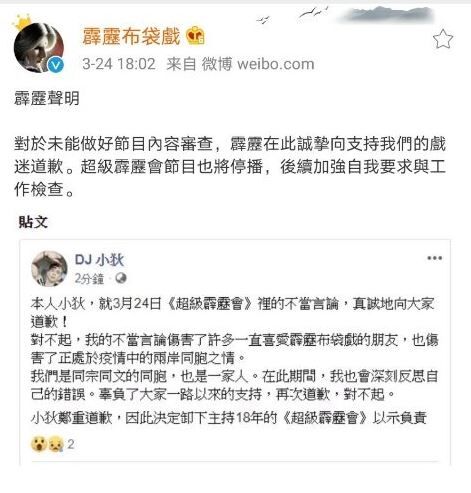The height and width of the screenshot is (493, 471).
Task: Click the globe public-visibility icon
Action: pos(121,278)
